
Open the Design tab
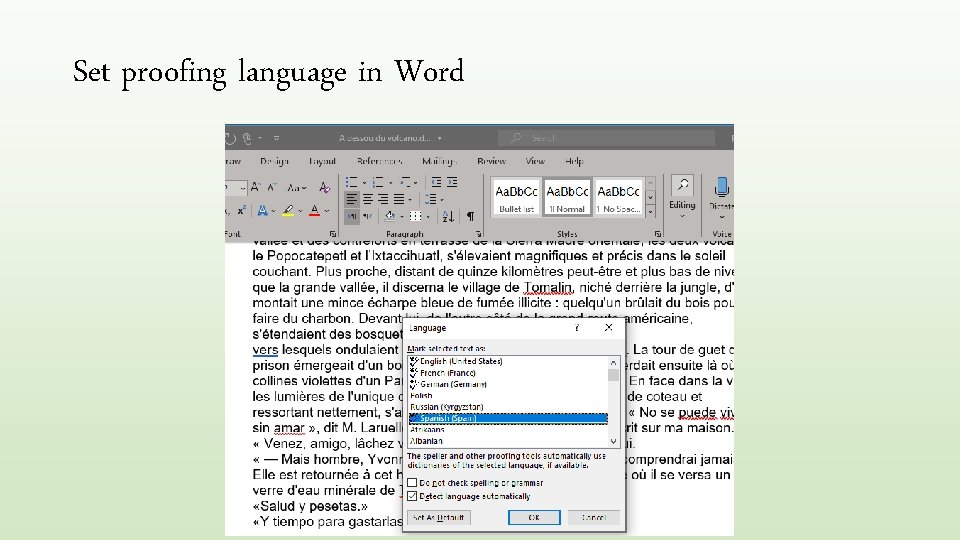pyautogui.click(x=274, y=161)
